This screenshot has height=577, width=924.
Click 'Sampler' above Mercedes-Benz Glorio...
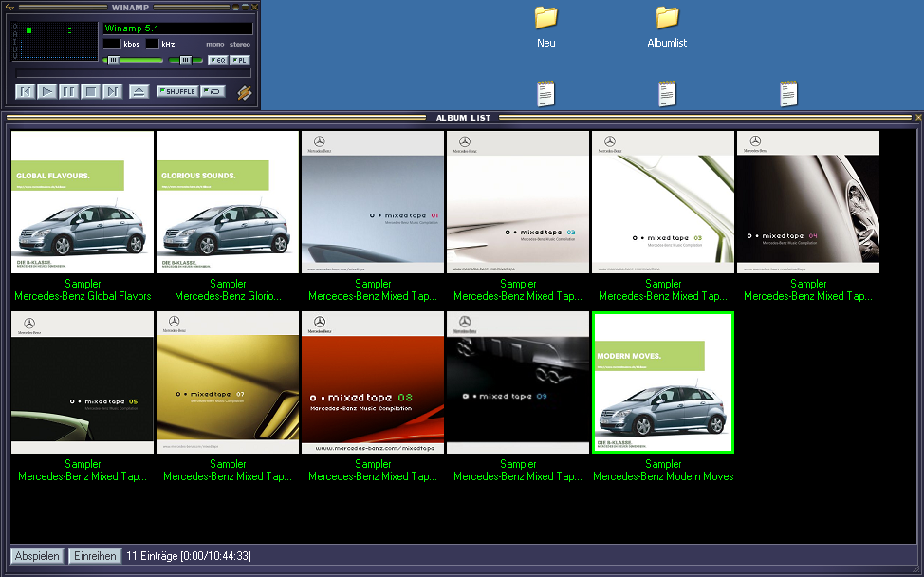click(228, 284)
